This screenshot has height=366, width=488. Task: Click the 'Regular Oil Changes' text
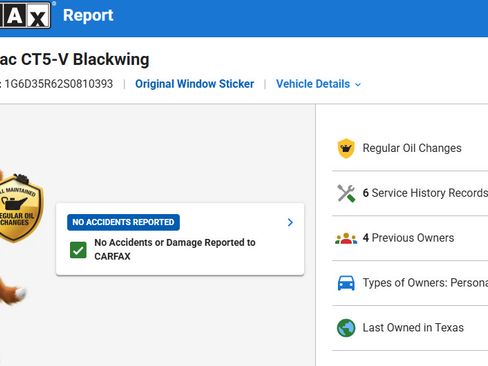click(412, 148)
